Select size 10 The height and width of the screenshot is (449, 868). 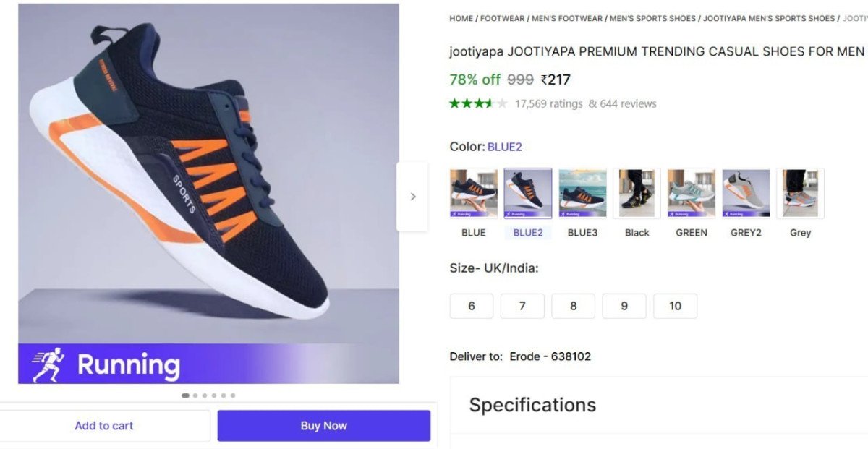[x=676, y=306]
